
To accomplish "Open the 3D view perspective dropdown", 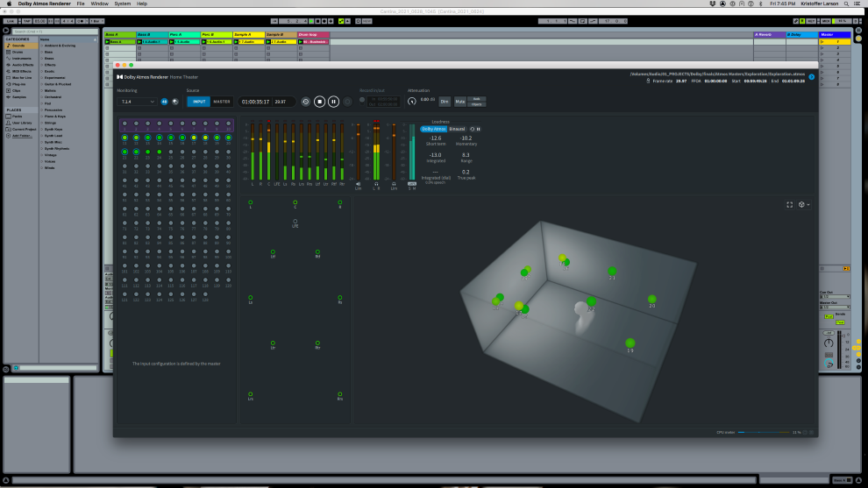I will pos(804,205).
